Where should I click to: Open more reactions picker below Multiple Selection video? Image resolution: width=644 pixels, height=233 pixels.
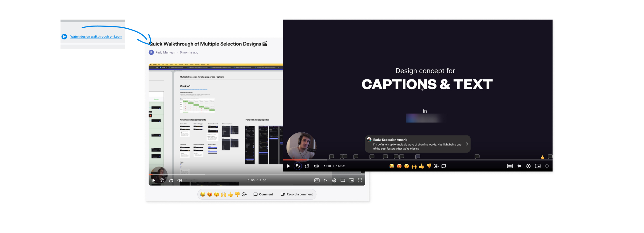point(244,195)
